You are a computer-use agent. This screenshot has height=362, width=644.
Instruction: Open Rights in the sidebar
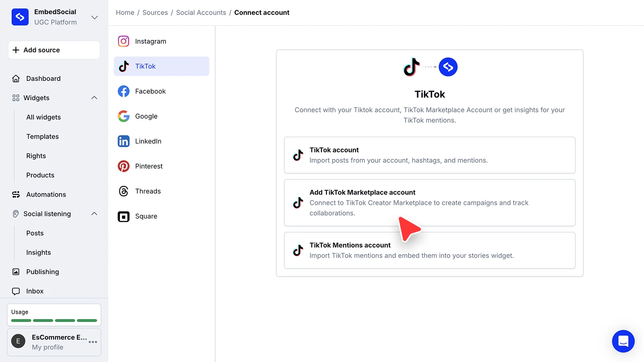[36, 156]
